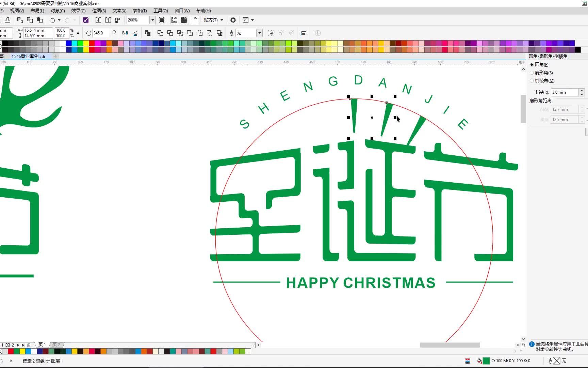
Task: Toggle the lock ratio padlock
Action: 78,33
